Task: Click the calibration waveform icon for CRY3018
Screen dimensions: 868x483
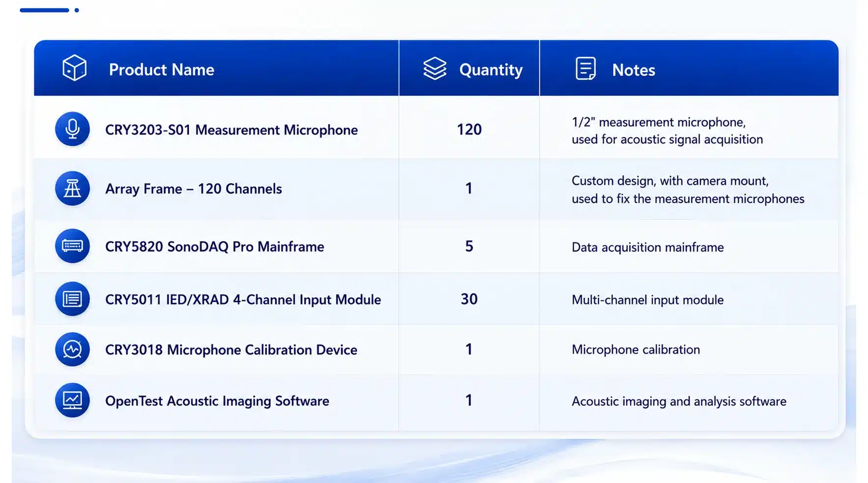Action: point(72,349)
